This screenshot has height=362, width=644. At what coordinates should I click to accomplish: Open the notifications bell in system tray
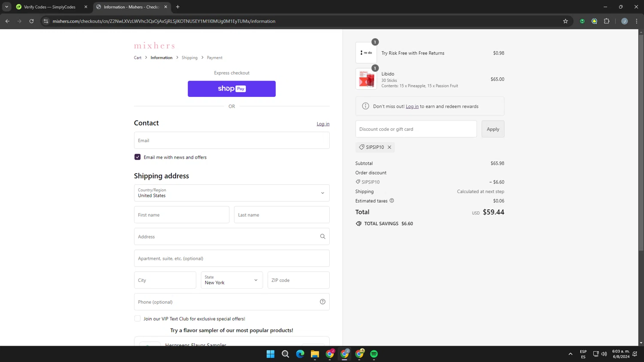pos(635,354)
